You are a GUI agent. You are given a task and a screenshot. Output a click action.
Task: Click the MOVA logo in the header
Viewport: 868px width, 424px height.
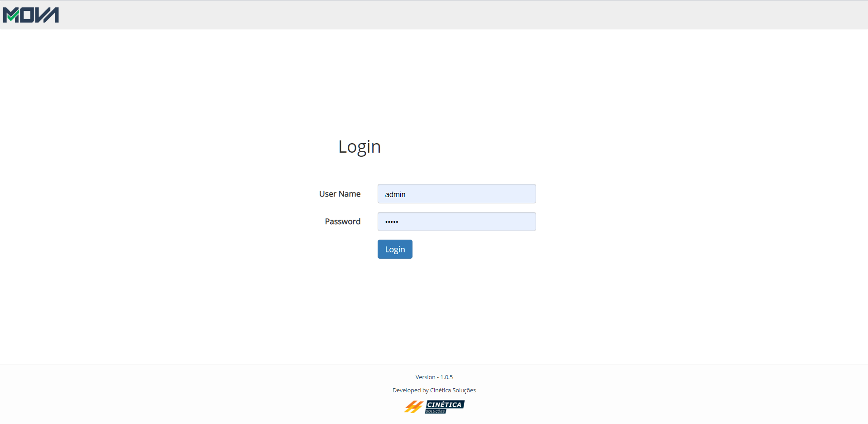point(31,15)
